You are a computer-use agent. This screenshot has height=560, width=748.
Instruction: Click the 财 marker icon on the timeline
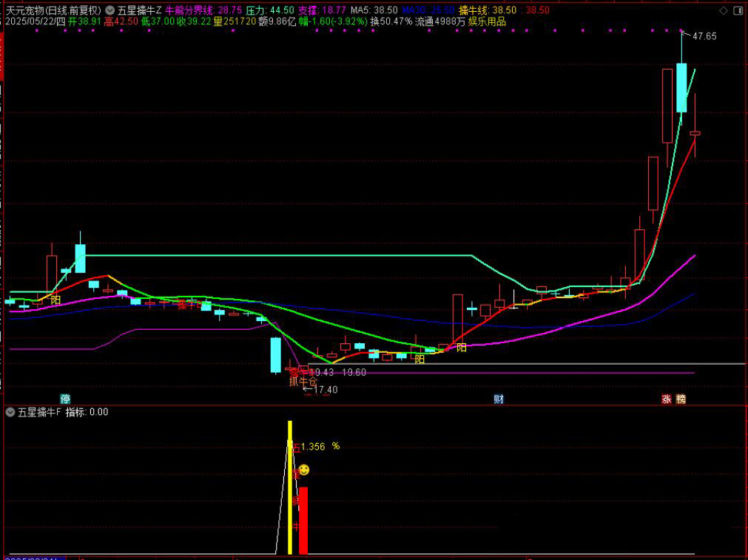coord(499,399)
